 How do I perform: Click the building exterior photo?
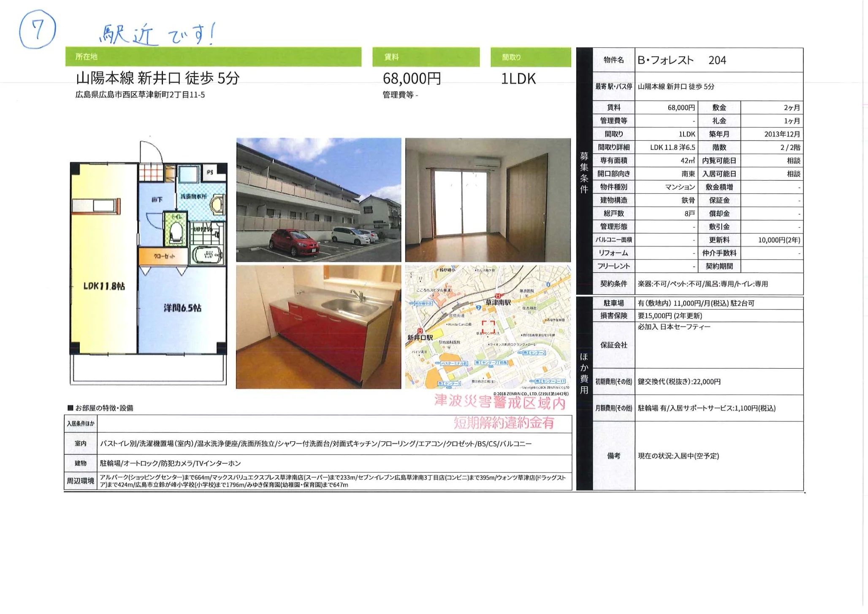click(x=318, y=200)
